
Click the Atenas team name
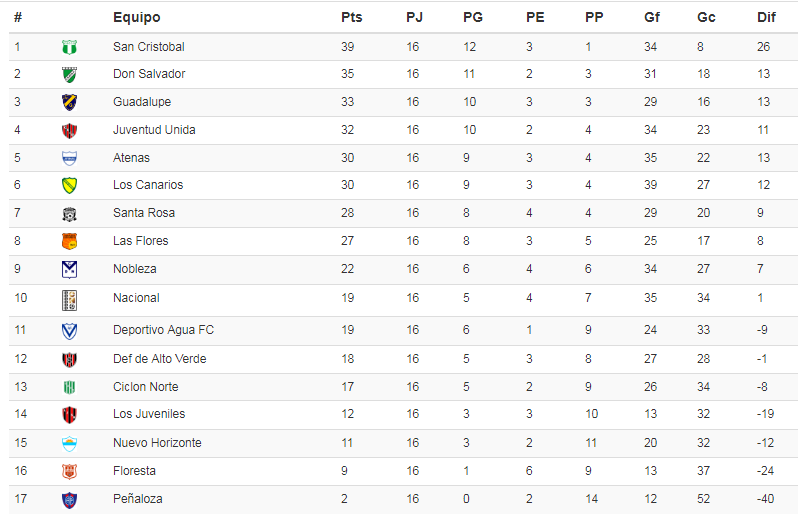131,158
